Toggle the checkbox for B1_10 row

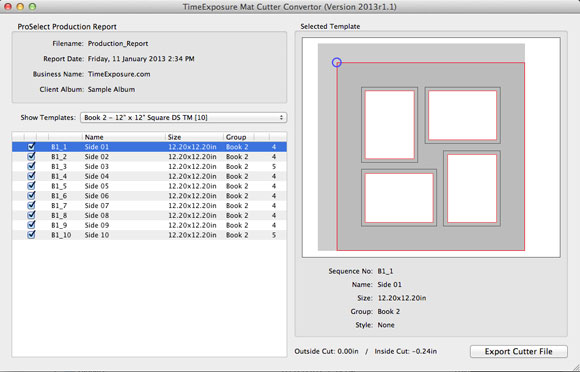point(31,235)
